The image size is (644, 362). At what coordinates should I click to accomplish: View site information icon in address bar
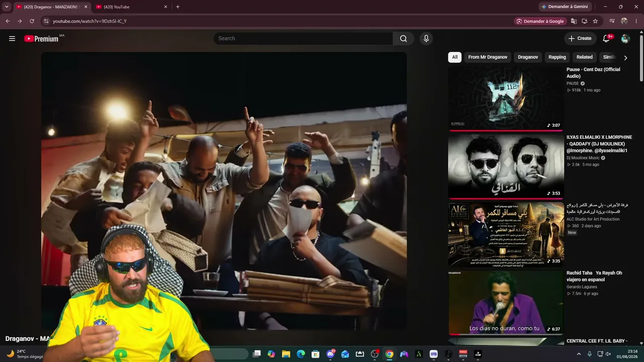[46, 21]
